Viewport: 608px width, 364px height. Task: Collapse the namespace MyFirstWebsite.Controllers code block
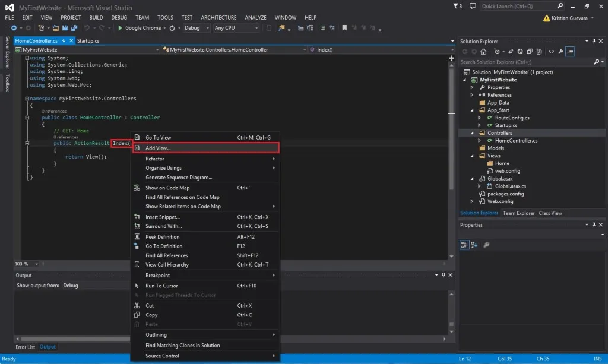(x=27, y=99)
